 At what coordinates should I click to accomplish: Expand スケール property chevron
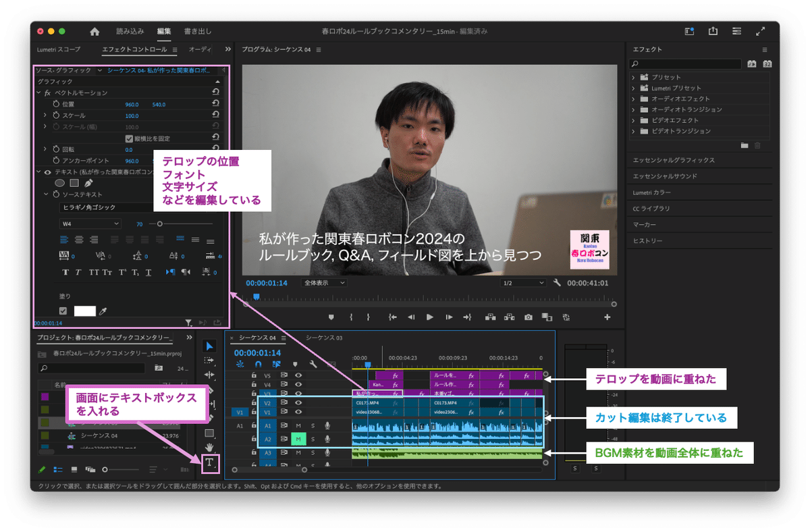tap(45, 115)
